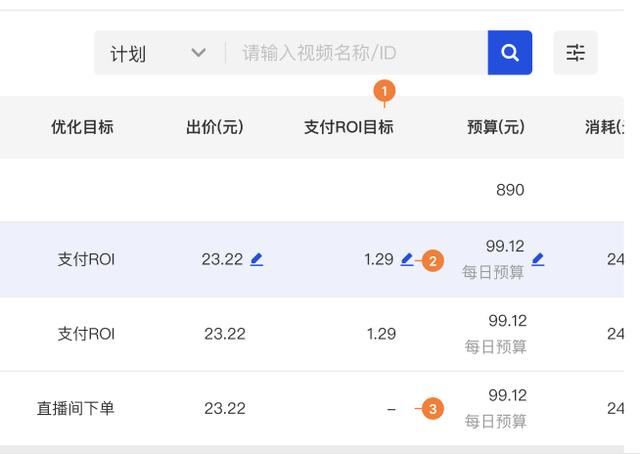
Task: Select the highlighted 支付ROI row label
Action: pos(86,260)
